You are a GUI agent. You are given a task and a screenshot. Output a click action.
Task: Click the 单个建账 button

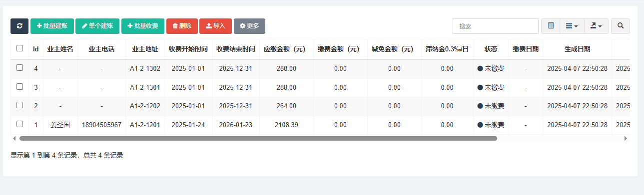[97, 26]
